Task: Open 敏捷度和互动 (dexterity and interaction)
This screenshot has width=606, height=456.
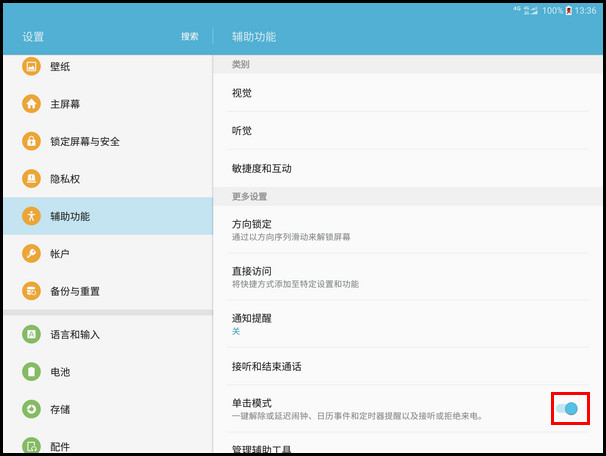Action: (x=409, y=168)
